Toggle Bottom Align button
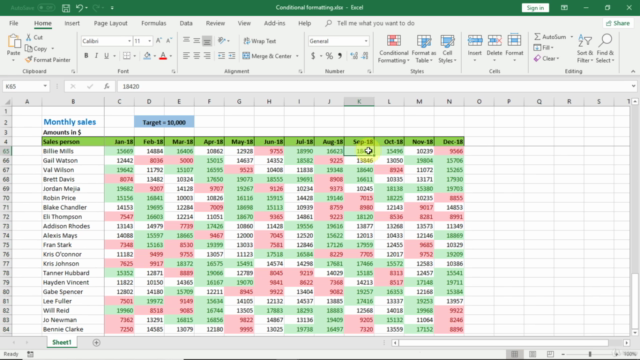This screenshot has width=640, height=360. (x=207, y=41)
